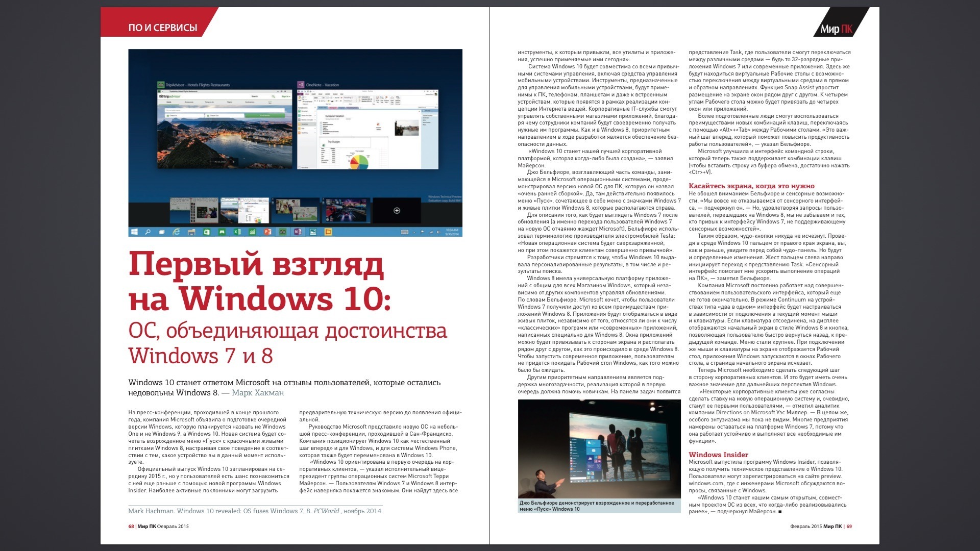This screenshot has width=980, height=551.
Task: Click the subheading 'Windows Insider'
Action: [718, 455]
